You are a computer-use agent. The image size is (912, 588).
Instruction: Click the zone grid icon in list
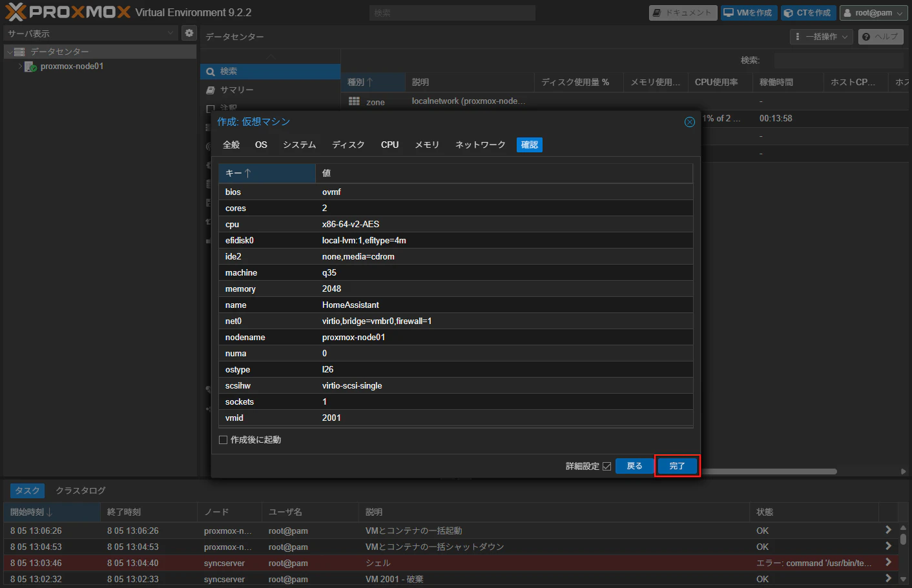(x=354, y=101)
